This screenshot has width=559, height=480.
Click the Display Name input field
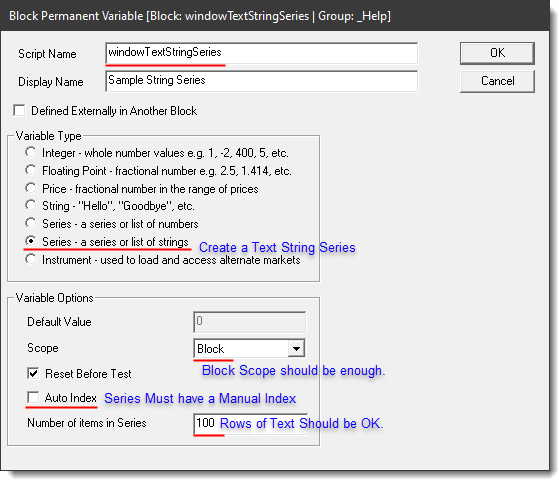(261, 81)
